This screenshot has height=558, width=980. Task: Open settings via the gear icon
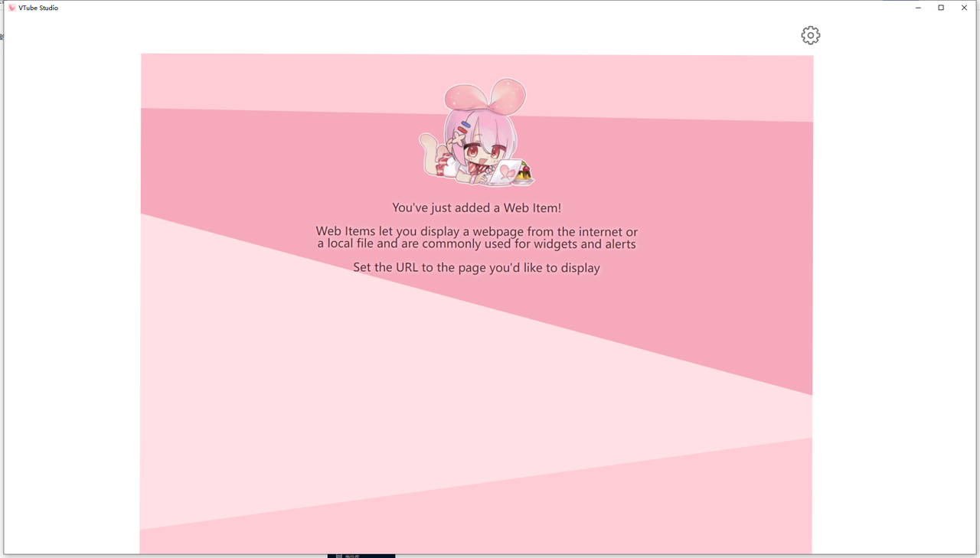[810, 35]
